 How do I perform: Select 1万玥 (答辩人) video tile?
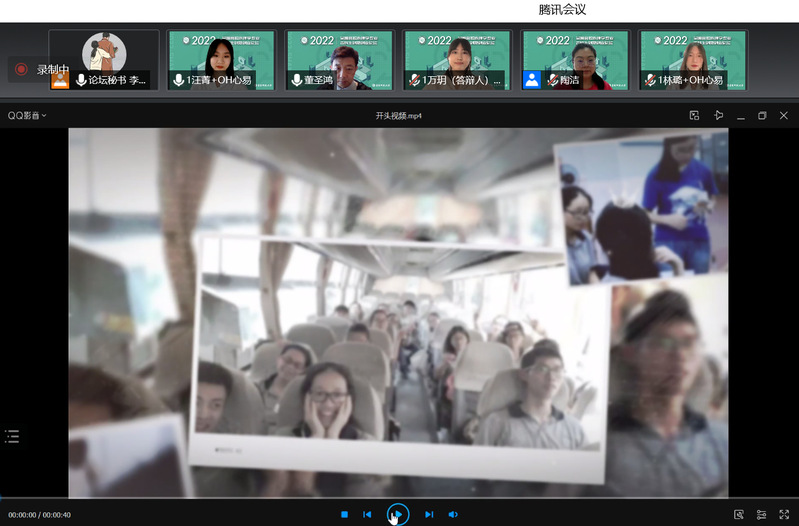click(457, 58)
